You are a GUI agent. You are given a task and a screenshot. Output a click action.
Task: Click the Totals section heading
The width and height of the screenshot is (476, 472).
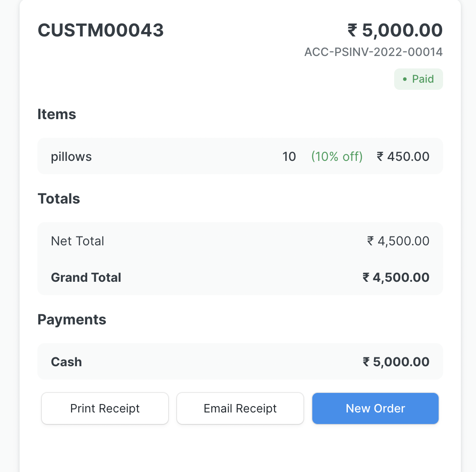pyautogui.click(x=59, y=199)
